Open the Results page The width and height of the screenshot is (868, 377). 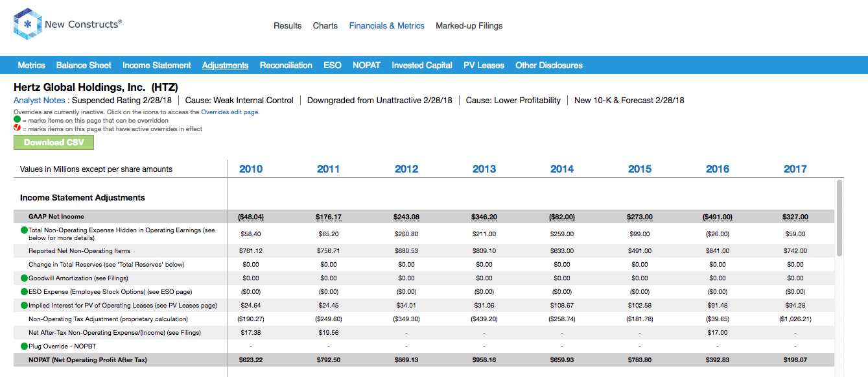(x=287, y=26)
